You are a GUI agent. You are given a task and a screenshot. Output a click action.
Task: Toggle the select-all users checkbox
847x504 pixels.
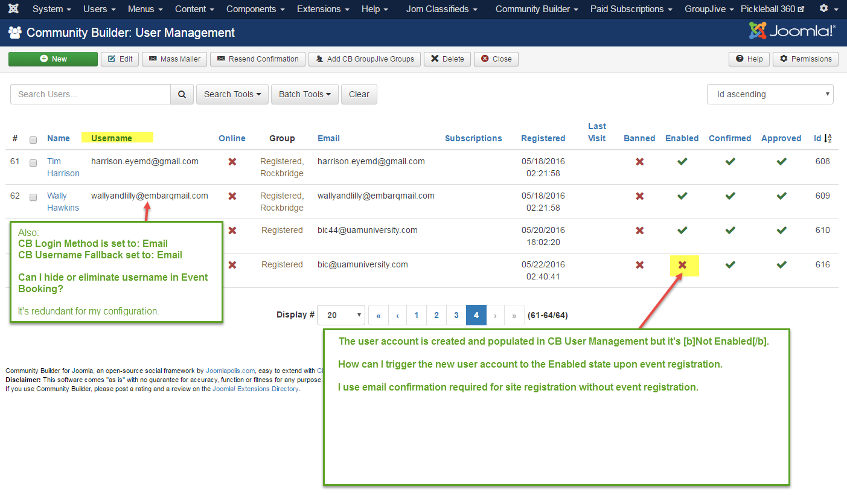click(33, 139)
